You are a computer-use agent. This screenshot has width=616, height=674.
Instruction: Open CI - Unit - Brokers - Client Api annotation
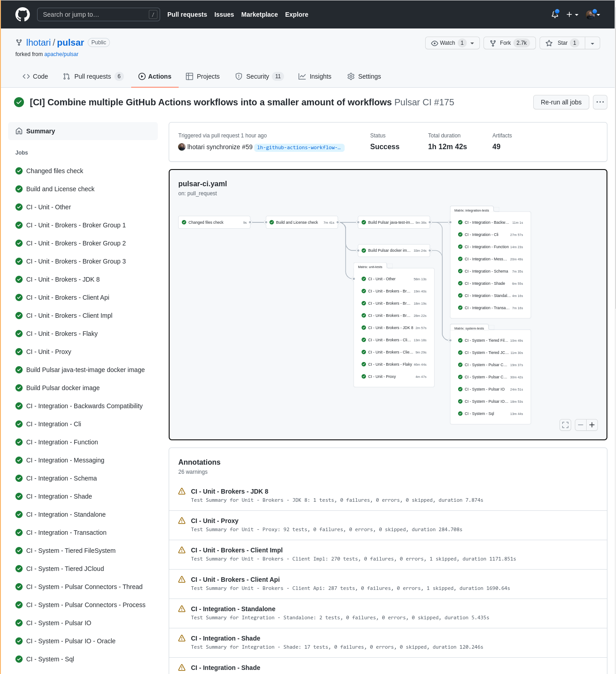tap(235, 580)
